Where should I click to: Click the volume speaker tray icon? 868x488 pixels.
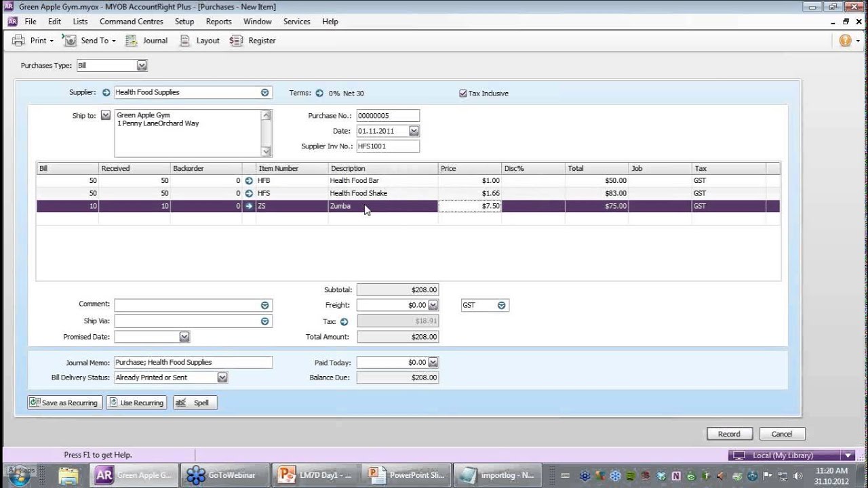pyautogui.click(x=797, y=476)
